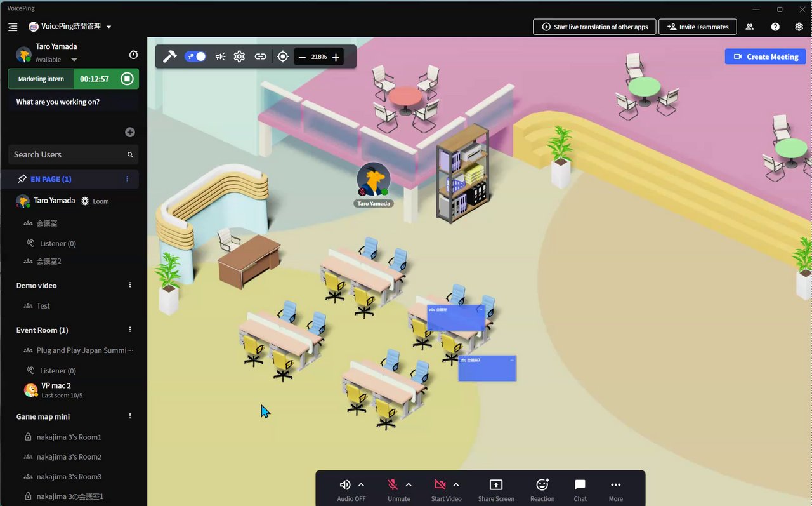
Task: Click locked nakajima 3の会議室1
Action: (x=70, y=496)
